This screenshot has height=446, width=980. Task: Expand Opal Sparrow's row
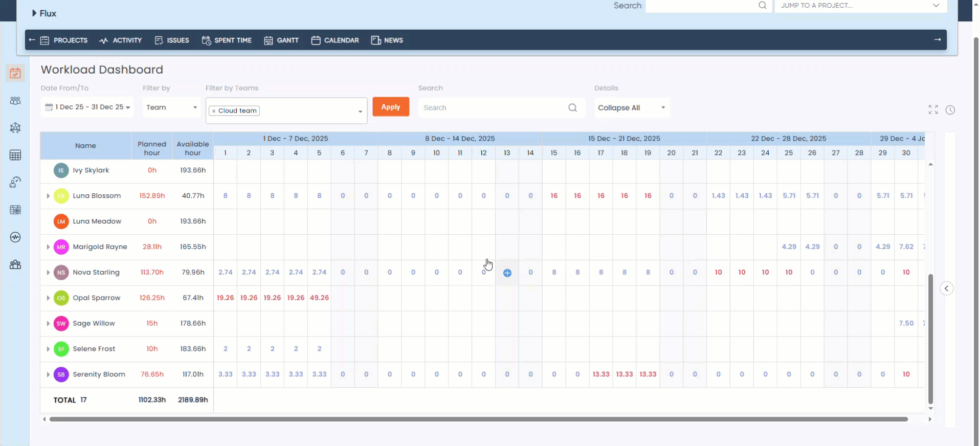(x=48, y=298)
